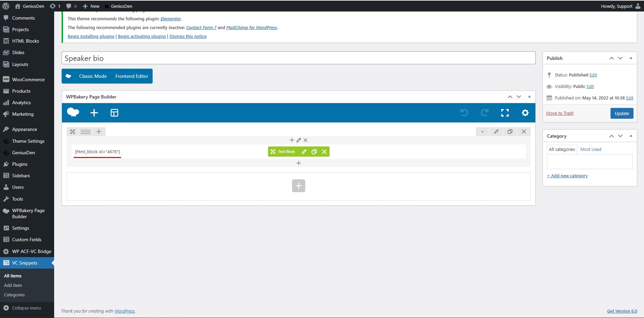This screenshot has height=318, width=644.
Task: Open Howdy, Support account menu
Action: tap(621, 6)
